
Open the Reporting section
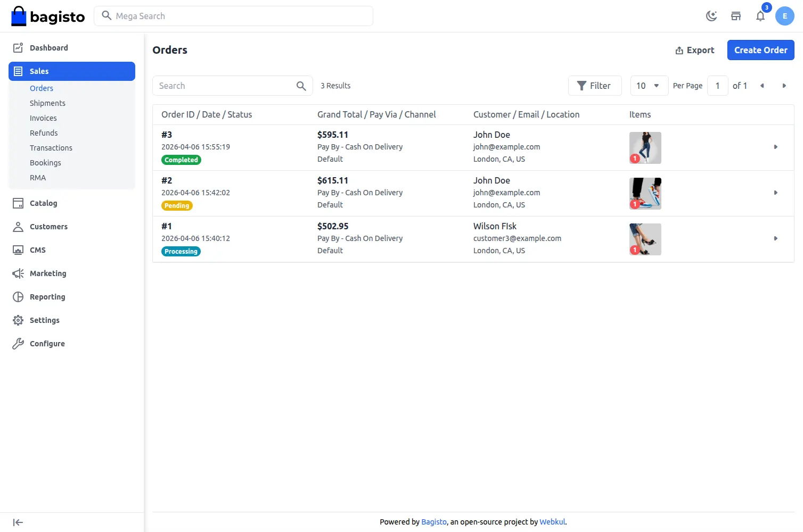[x=47, y=296]
